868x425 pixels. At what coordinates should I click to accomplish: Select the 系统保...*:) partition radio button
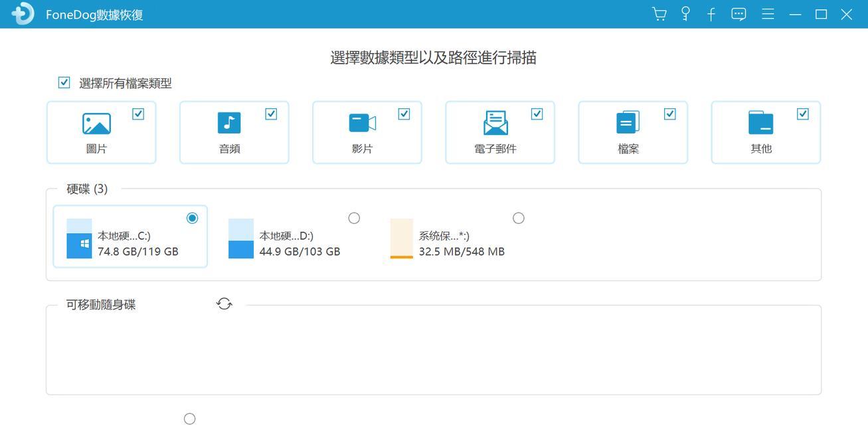pyautogui.click(x=519, y=218)
